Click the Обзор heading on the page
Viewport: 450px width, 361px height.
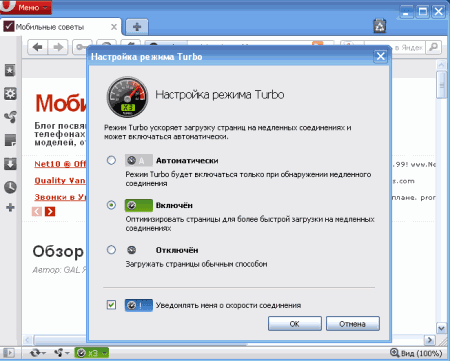(x=58, y=251)
